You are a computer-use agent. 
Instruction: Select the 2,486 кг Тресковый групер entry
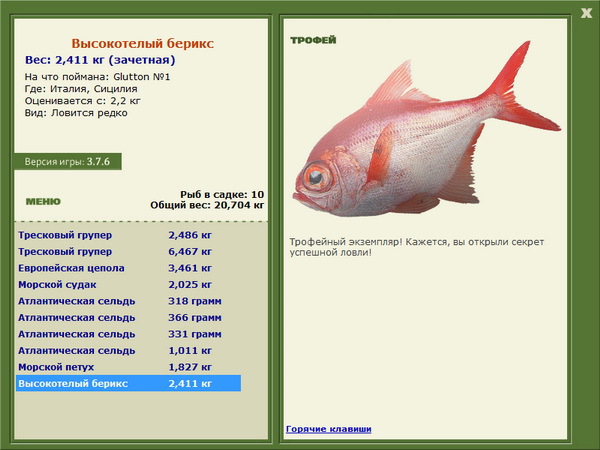tap(129, 235)
